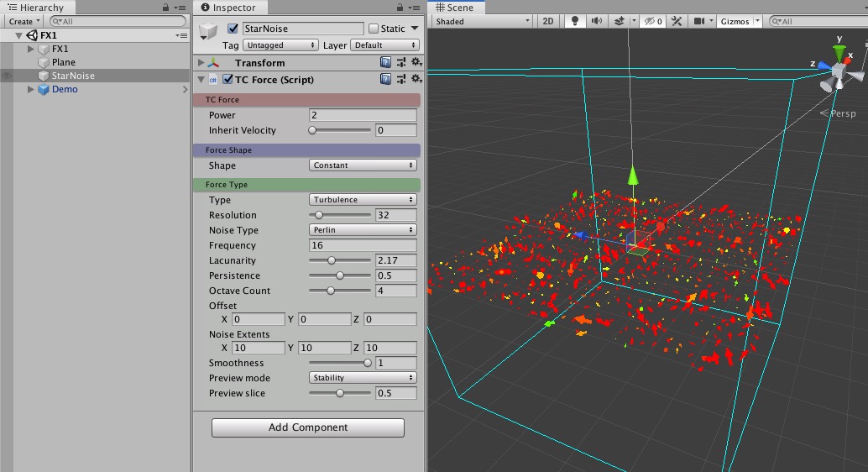This screenshot has width=868, height=472.
Task: Open Create menu in Hierarchy
Action: tap(24, 21)
